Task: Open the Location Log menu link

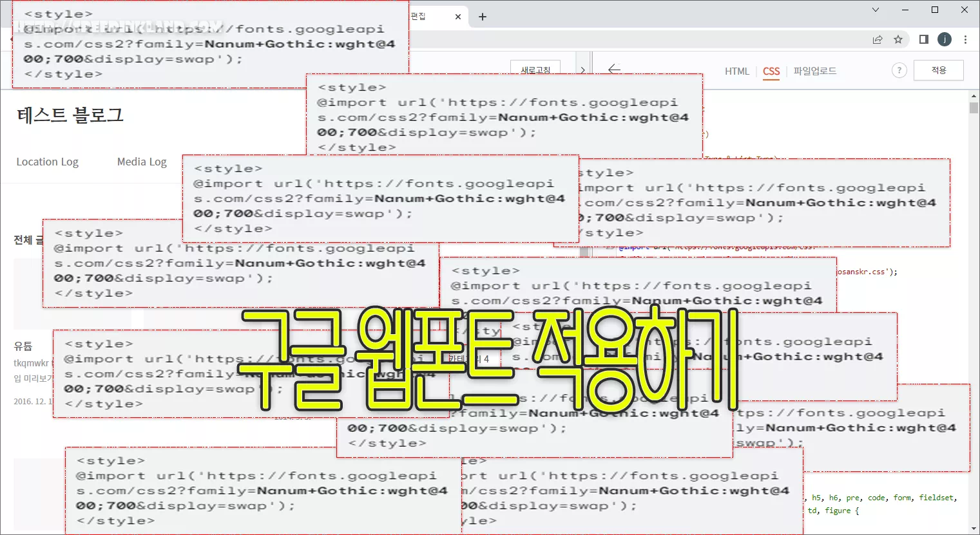Action: pos(47,162)
